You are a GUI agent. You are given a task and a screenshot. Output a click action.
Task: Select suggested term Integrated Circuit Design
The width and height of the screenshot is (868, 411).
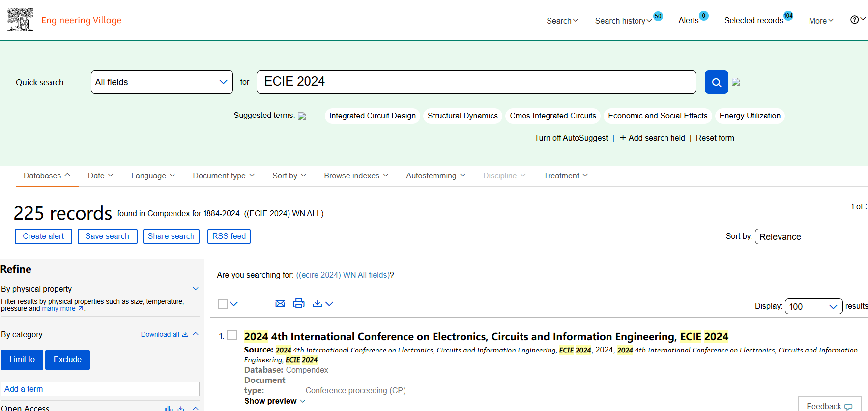pyautogui.click(x=373, y=116)
